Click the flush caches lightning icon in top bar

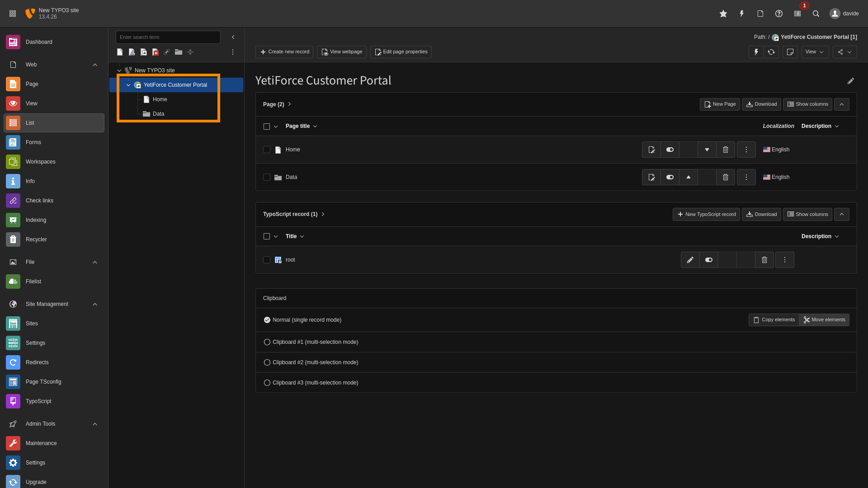pos(742,14)
